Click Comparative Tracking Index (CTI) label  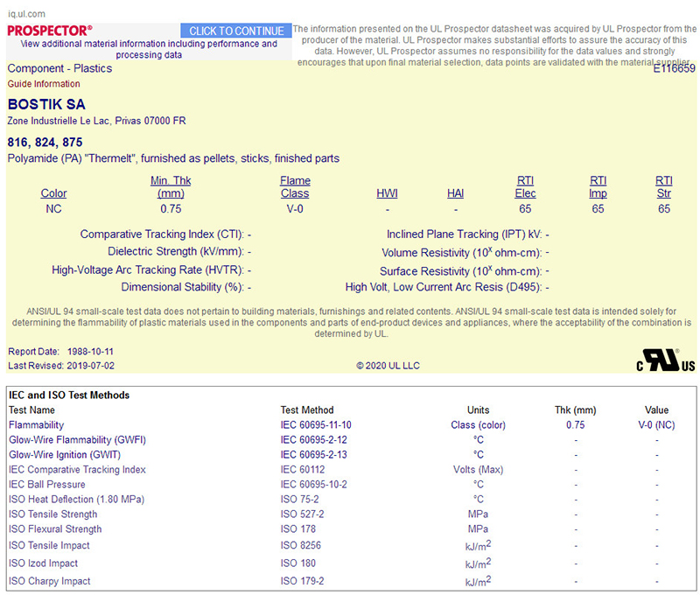point(162,234)
